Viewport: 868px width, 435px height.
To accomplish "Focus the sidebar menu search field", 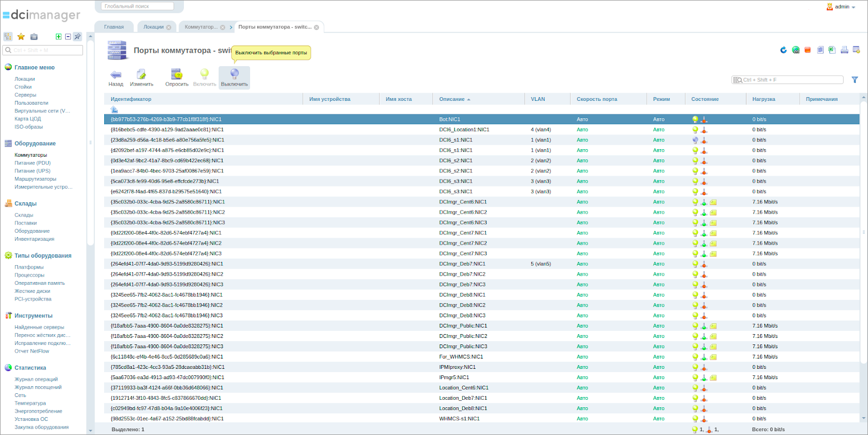I will coord(43,50).
